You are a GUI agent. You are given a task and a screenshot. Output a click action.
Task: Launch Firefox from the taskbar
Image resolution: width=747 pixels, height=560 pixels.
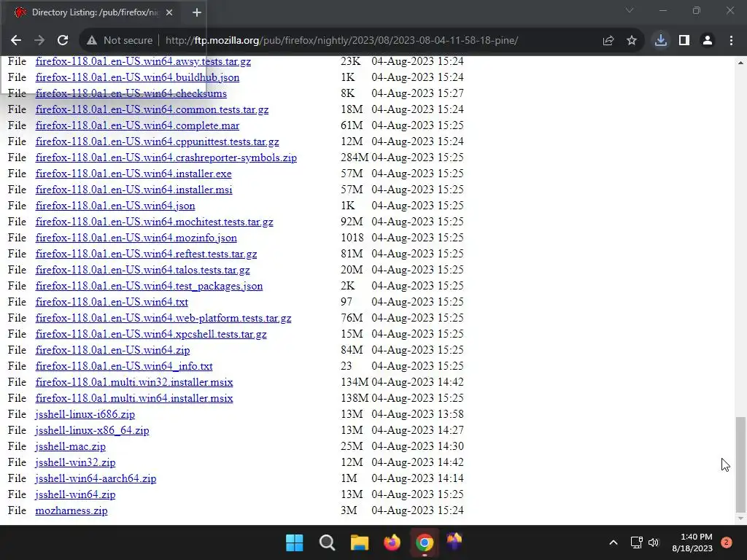[x=392, y=542]
